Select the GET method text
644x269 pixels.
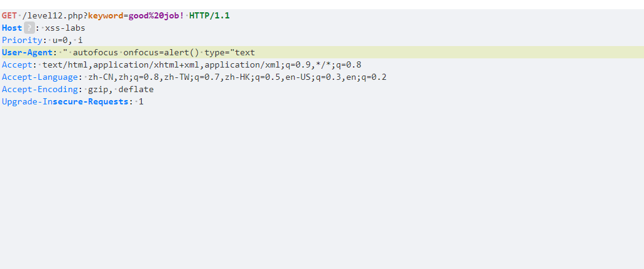9,15
